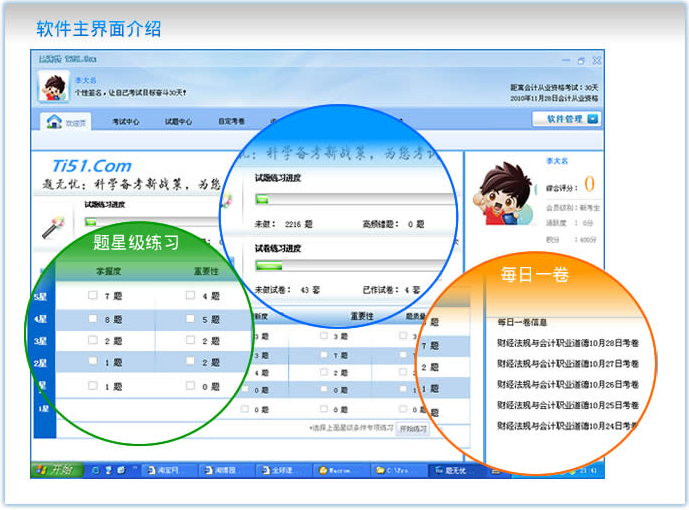This screenshot has height=510, width=689.
Task: Click the 已作试卷: 4 套 count
Action: click(x=392, y=290)
